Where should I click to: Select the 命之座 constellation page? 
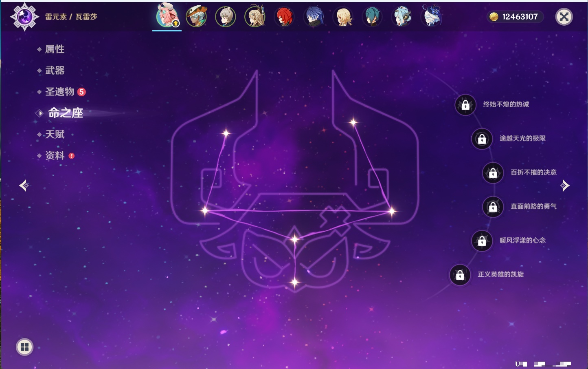point(65,113)
